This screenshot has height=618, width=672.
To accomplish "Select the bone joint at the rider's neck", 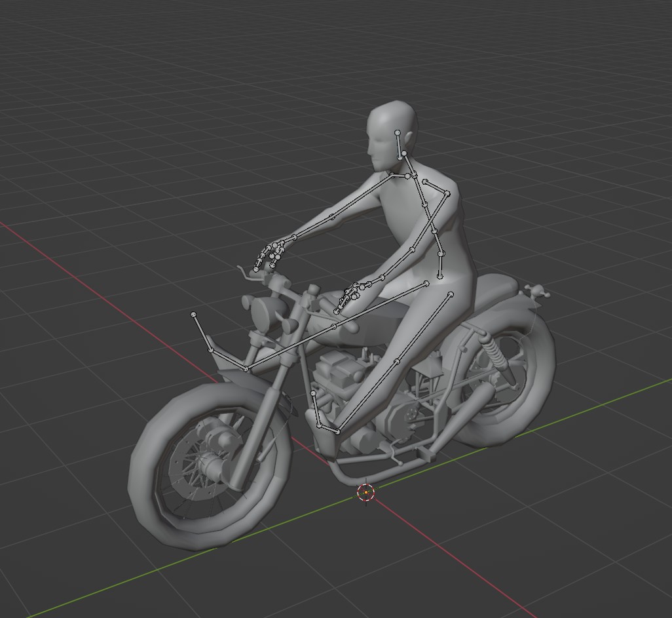I will pos(403,154).
